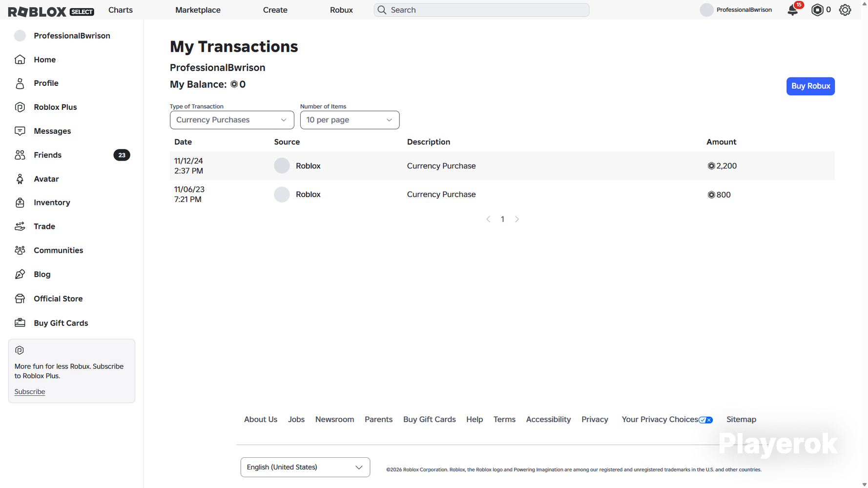The image size is (868, 488).
Task: Click the Roblox Plus icon in promo card
Action: click(x=20, y=350)
